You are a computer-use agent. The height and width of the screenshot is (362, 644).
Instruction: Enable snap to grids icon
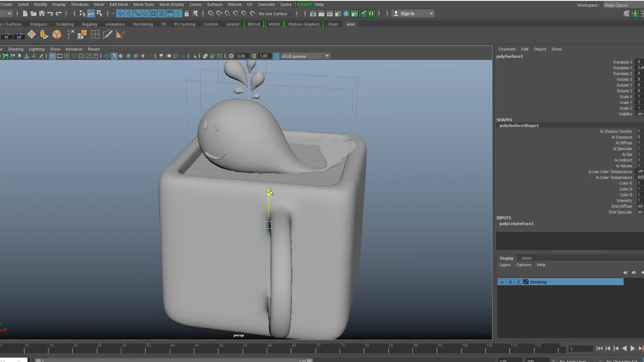(x=211, y=14)
